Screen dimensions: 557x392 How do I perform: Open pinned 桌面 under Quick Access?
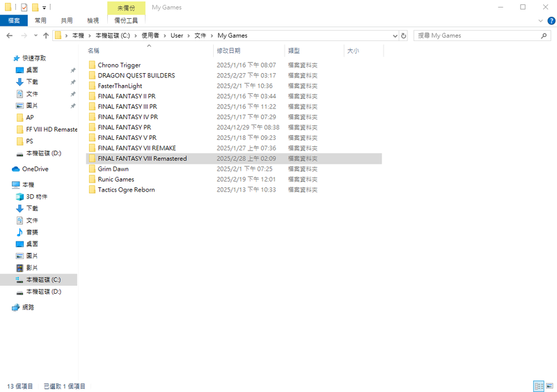pos(32,70)
